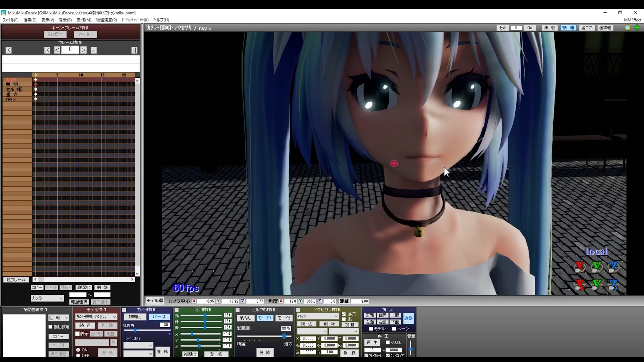
Task: Collapse the セルフ影操作 panel minus icon
Action: coord(237,310)
